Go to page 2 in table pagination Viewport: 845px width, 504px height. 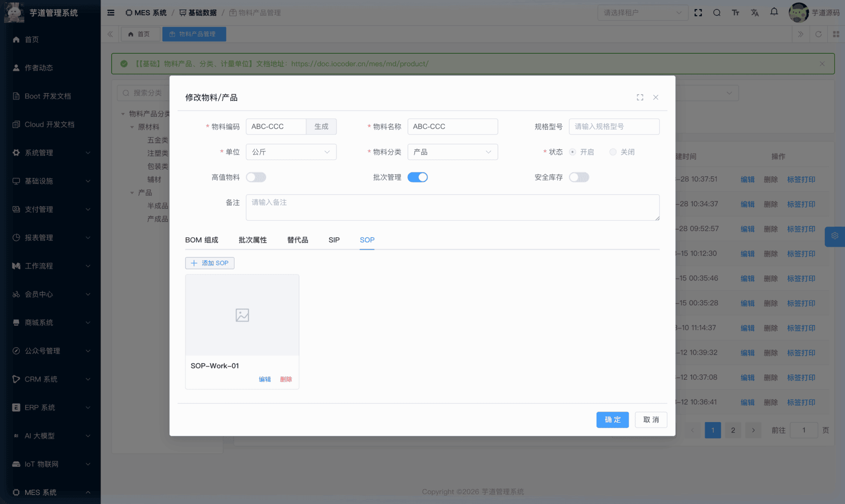(x=732, y=430)
